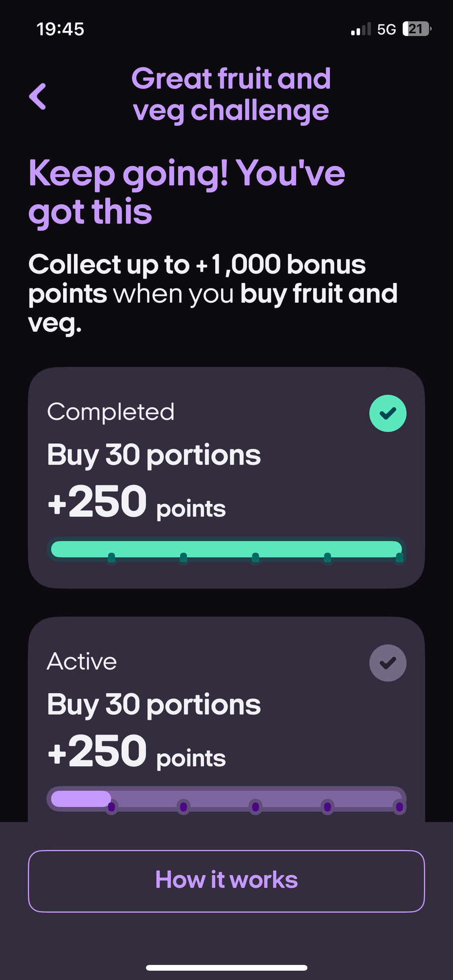Tap the 19:45 clock in status bar
The width and height of the screenshot is (453, 980).
pos(60,29)
